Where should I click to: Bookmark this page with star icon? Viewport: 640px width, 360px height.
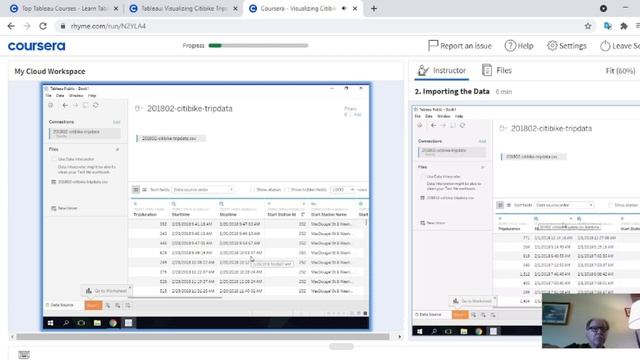(x=588, y=26)
